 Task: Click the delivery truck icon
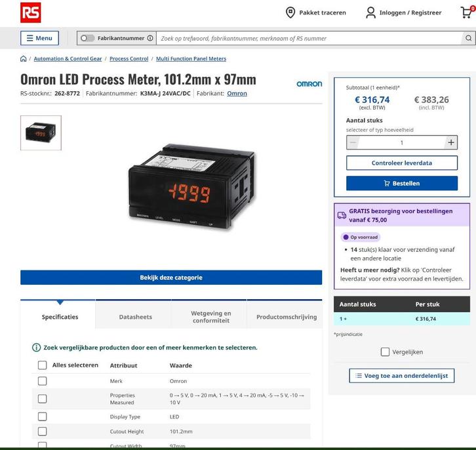pos(342,215)
